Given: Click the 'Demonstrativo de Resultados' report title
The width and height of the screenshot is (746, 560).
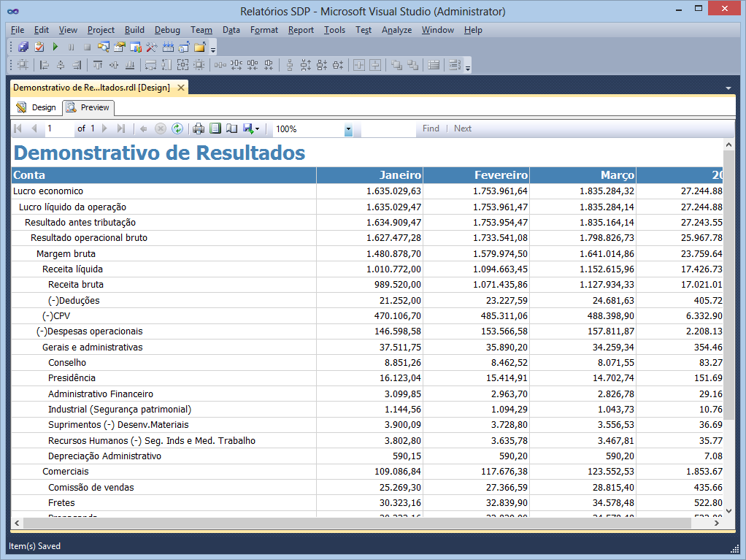Looking at the screenshot, I should point(159,153).
